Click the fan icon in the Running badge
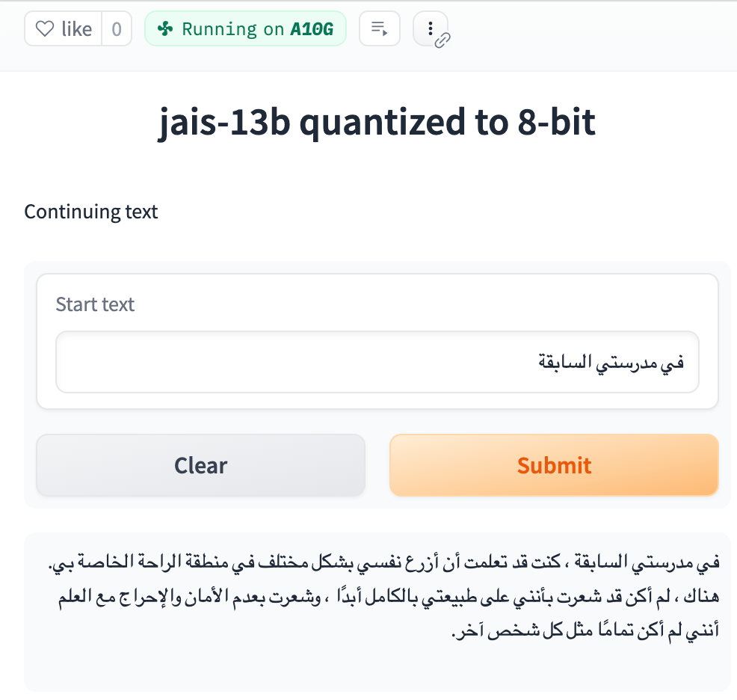The width and height of the screenshot is (737, 700). [x=165, y=28]
